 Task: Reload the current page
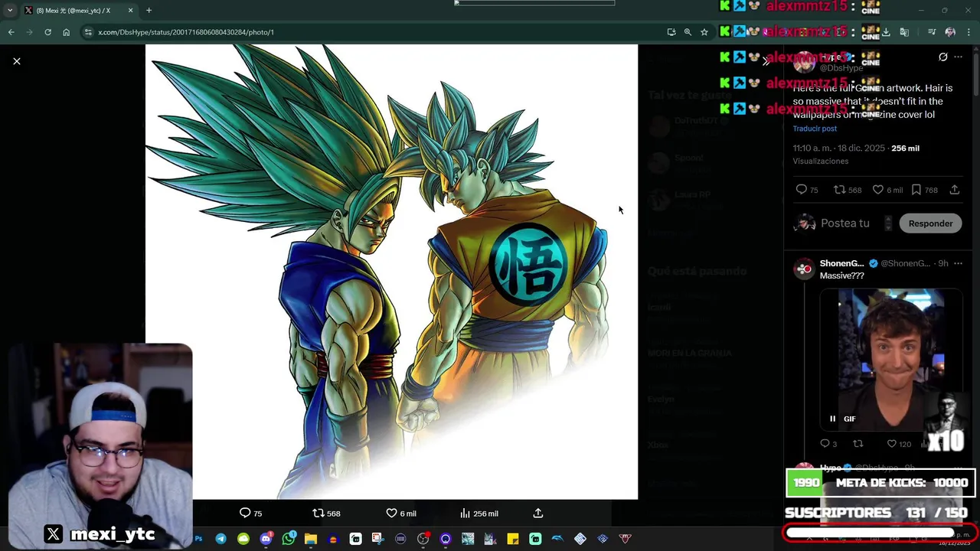click(x=47, y=32)
